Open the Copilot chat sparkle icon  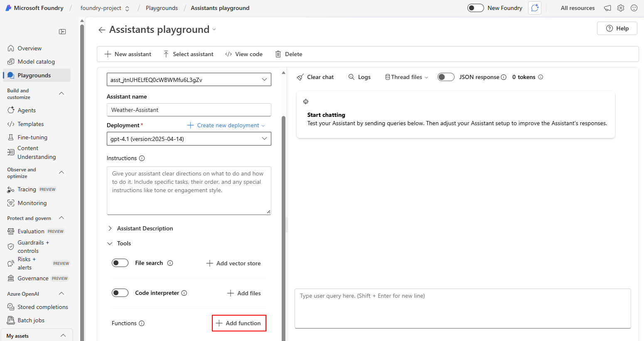pyautogui.click(x=535, y=8)
